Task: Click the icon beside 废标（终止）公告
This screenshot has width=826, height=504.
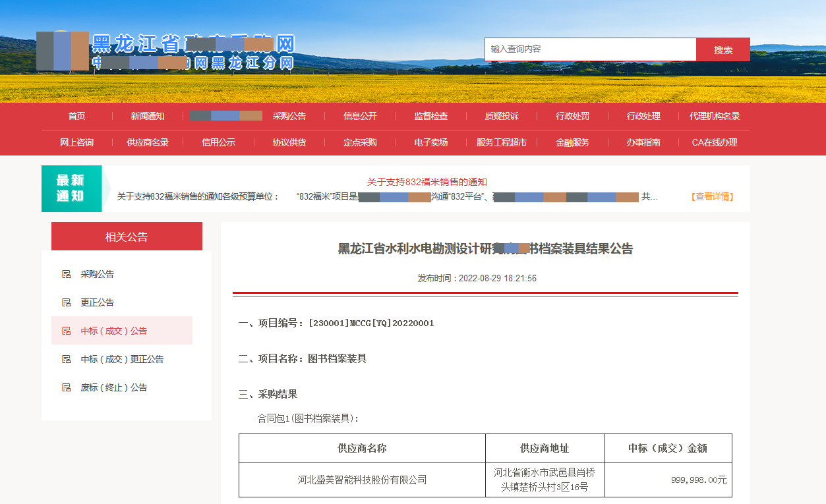Action: point(66,387)
